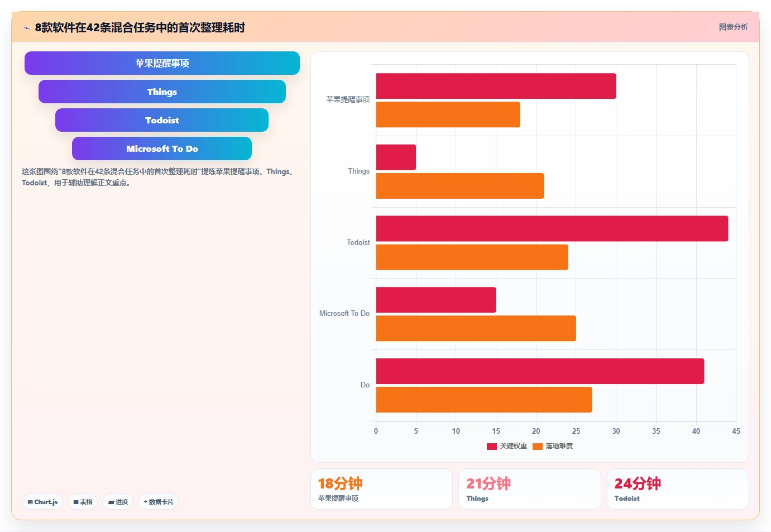Click the 数据卡片 tag chip
This screenshot has height=532, width=771.
pos(159,502)
